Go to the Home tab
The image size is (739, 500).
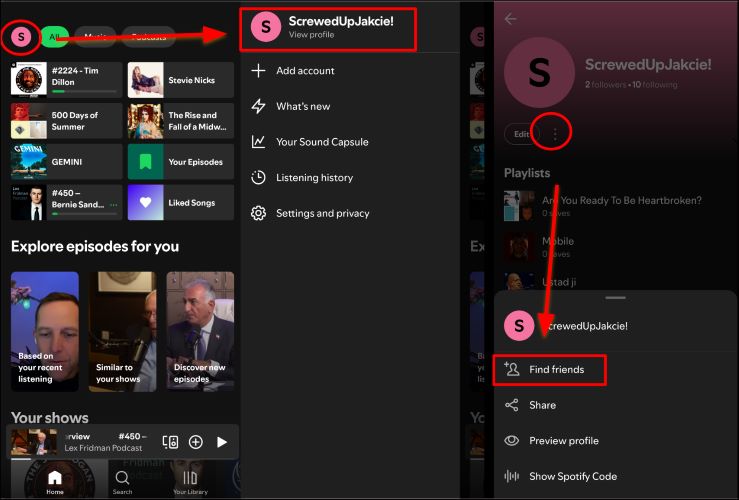click(55, 482)
